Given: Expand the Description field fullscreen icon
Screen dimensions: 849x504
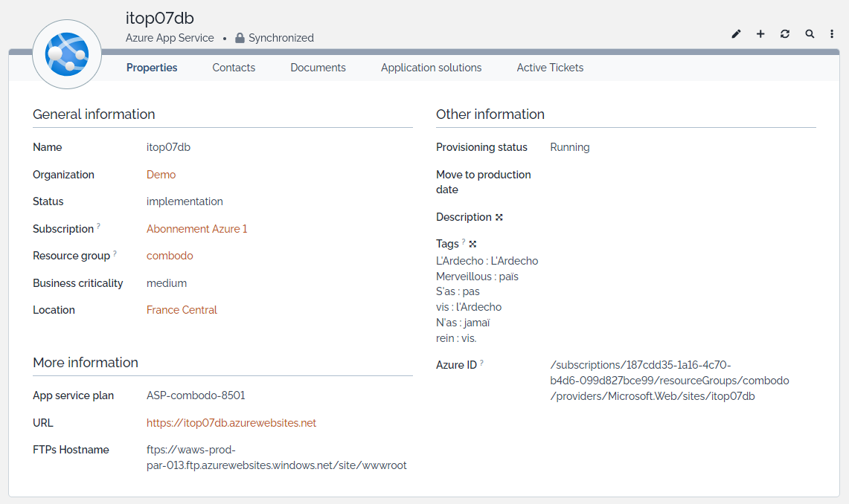Looking at the screenshot, I should [x=499, y=217].
